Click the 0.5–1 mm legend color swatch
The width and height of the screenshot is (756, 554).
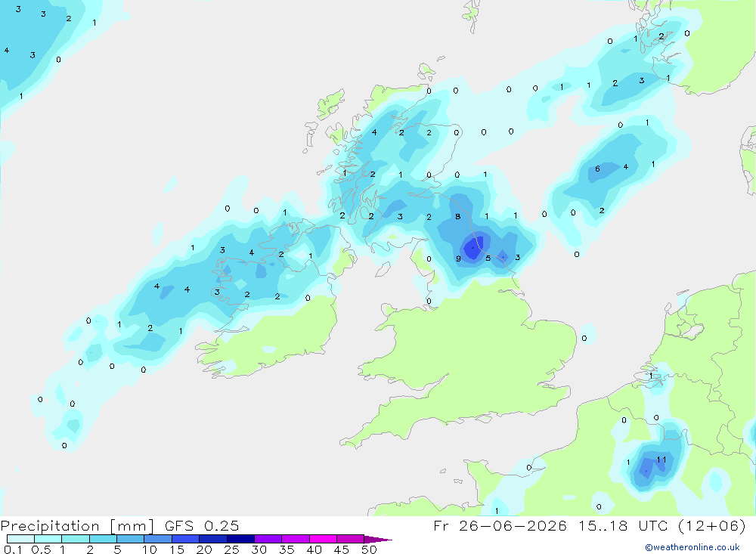pyautogui.click(x=48, y=539)
